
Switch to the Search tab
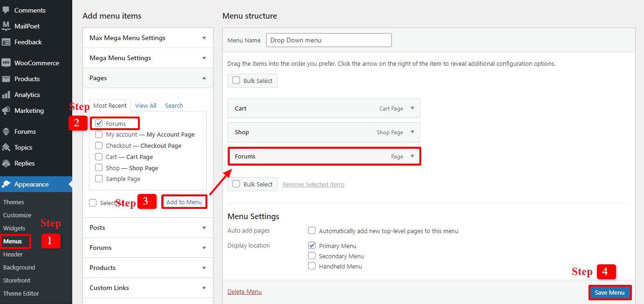coord(174,105)
